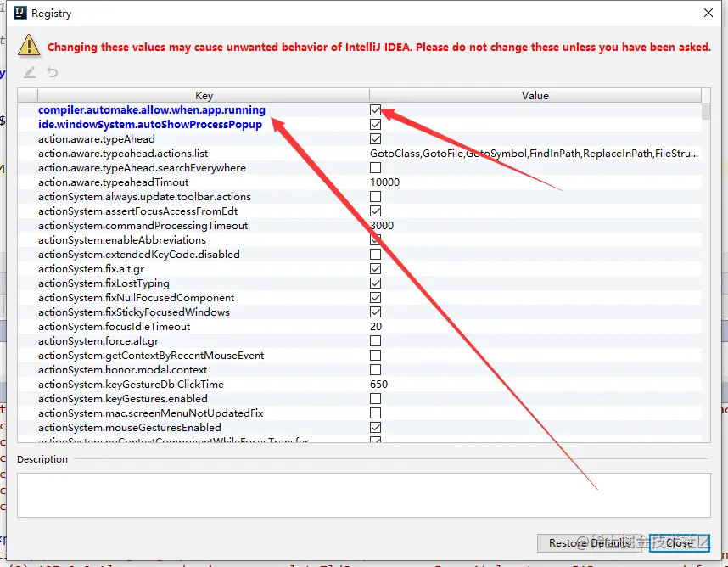Select the actionSystem.keyGestureDblClickTime key
The height and width of the screenshot is (567, 728).
click(131, 384)
